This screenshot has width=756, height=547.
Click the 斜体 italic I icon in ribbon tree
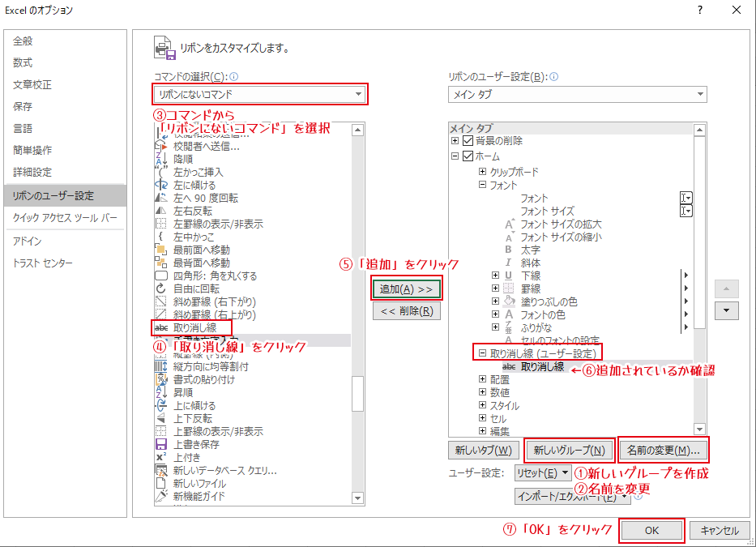[x=508, y=263]
